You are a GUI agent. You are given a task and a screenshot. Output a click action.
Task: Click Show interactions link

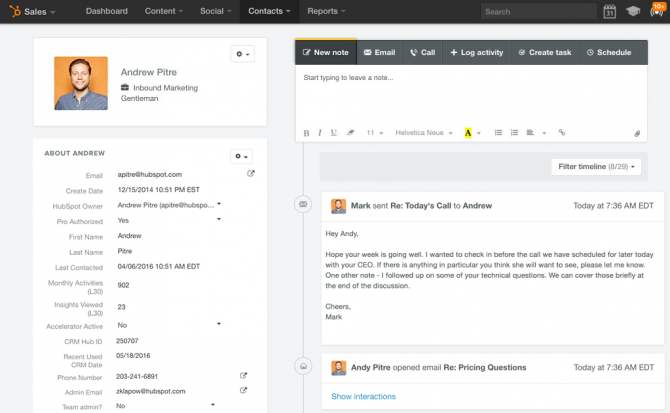(x=363, y=396)
